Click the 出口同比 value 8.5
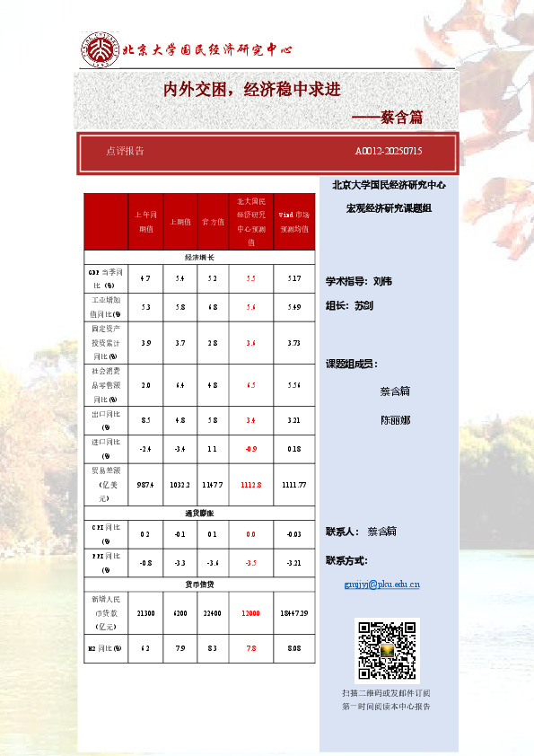 (x=145, y=420)
